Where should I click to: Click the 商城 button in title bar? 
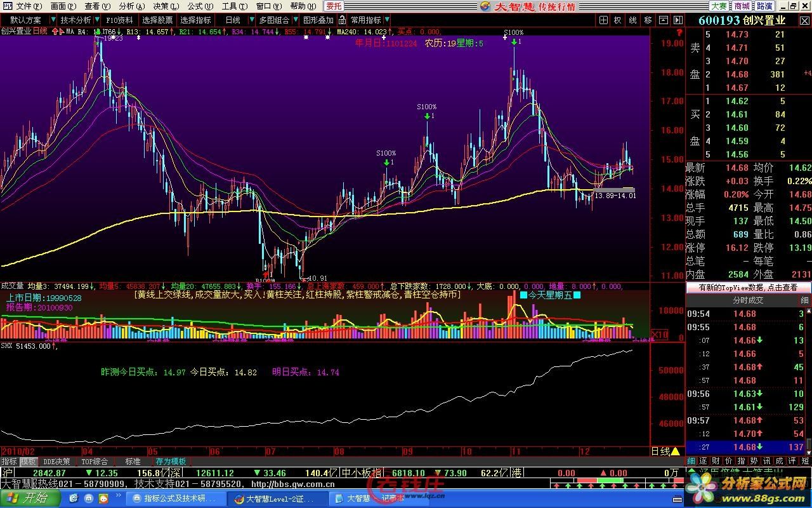[742, 6]
